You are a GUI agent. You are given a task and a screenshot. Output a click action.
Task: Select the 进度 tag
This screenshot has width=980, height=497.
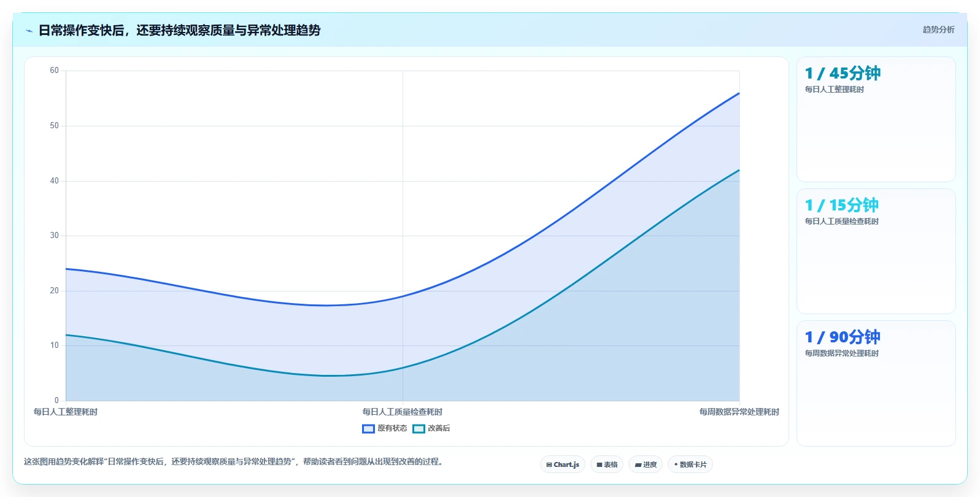[646, 464]
